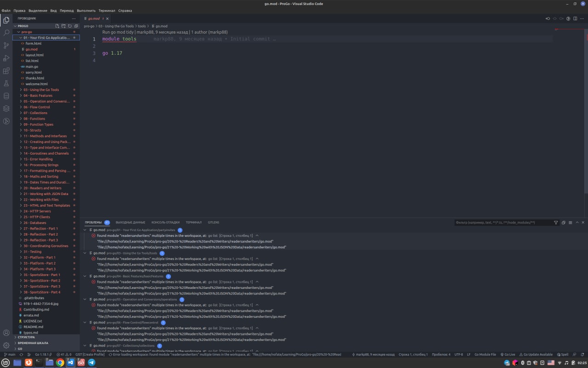Collapse all folders in explorer header

[76, 26]
